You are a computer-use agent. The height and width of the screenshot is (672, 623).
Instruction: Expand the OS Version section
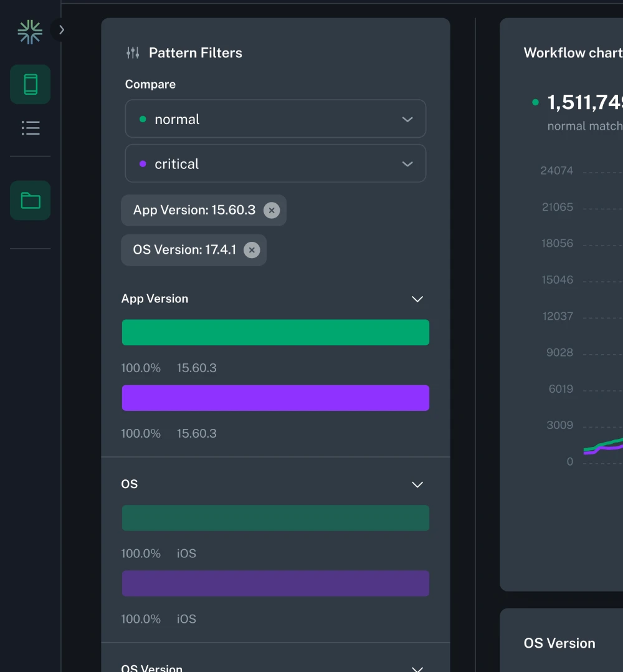pyautogui.click(x=417, y=667)
